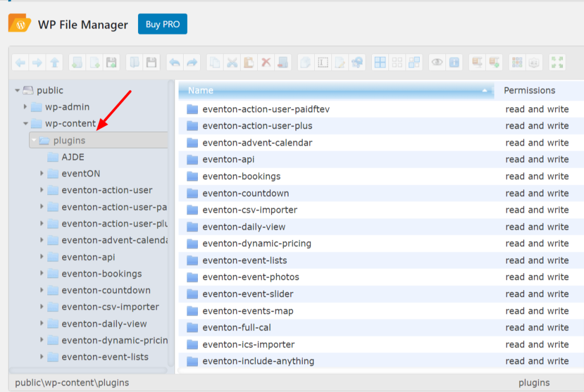Viewport: 584px width, 392px height.
Task: Select the eventon-include-anything folder row
Action: 381,361
